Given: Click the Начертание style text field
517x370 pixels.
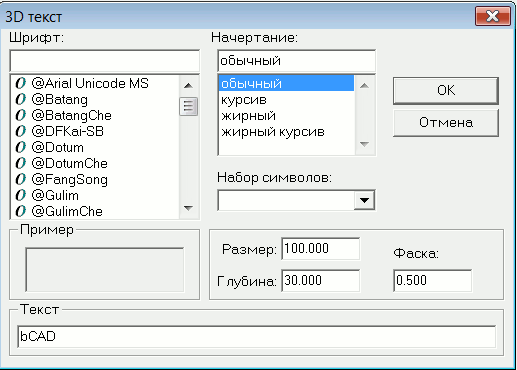Looking at the screenshot, I should (297, 61).
